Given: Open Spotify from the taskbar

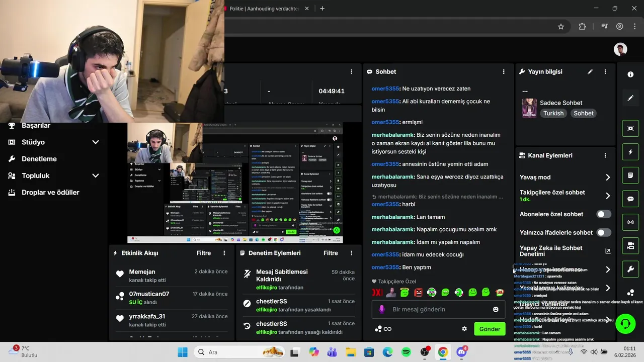Looking at the screenshot, I should tap(406, 352).
